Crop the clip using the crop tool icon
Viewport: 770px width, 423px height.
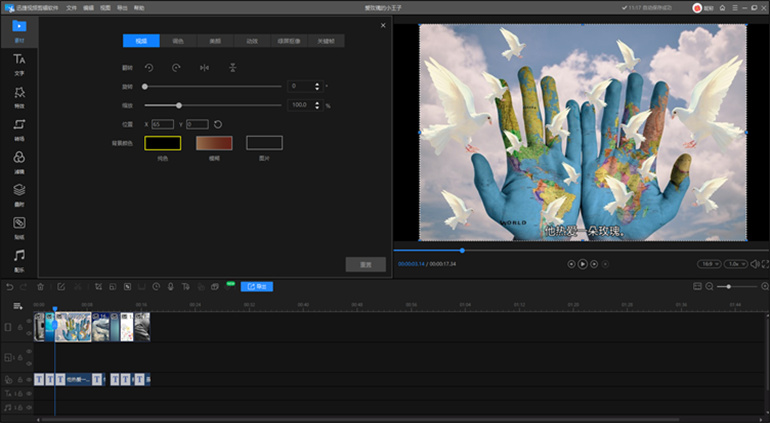[x=98, y=287]
